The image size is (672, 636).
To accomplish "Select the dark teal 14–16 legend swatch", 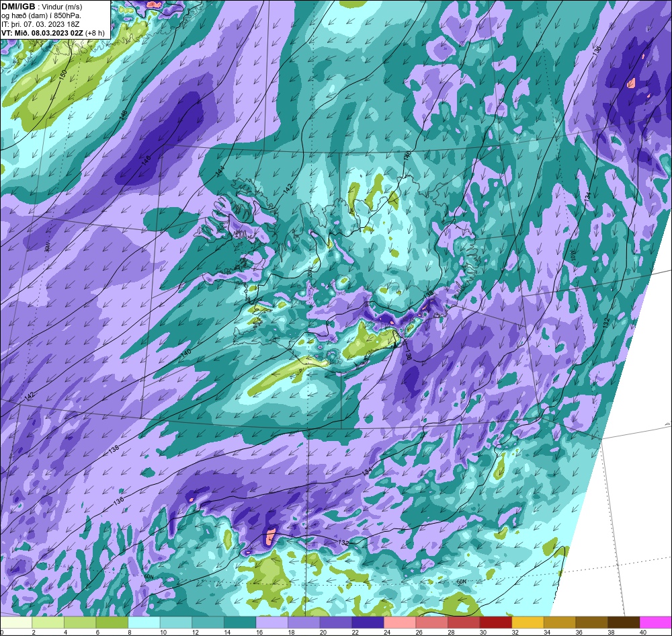I will [240, 622].
